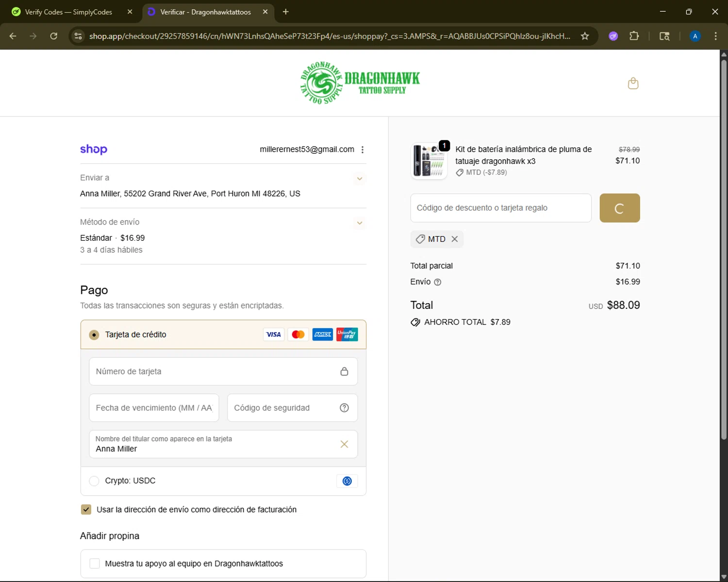Close the Verificar Dragonhawktattoos tab
Image resolution: width=728 pixels, height=582 pixels.
click(x=265, y=12)
